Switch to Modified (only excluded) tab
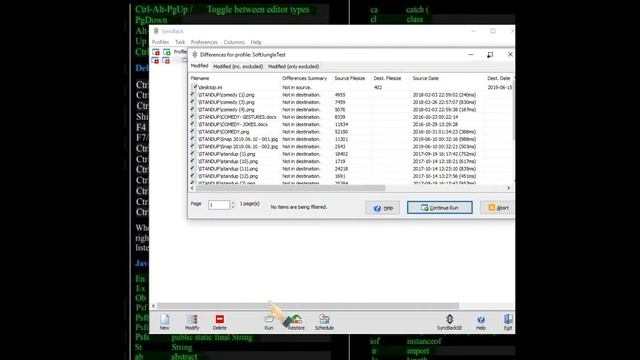 [x=293, y=66]
